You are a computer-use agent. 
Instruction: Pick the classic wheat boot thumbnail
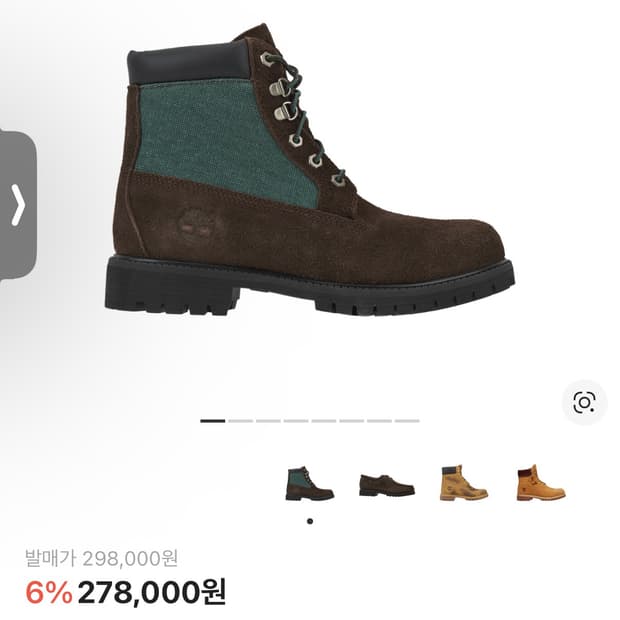(541, 483)
